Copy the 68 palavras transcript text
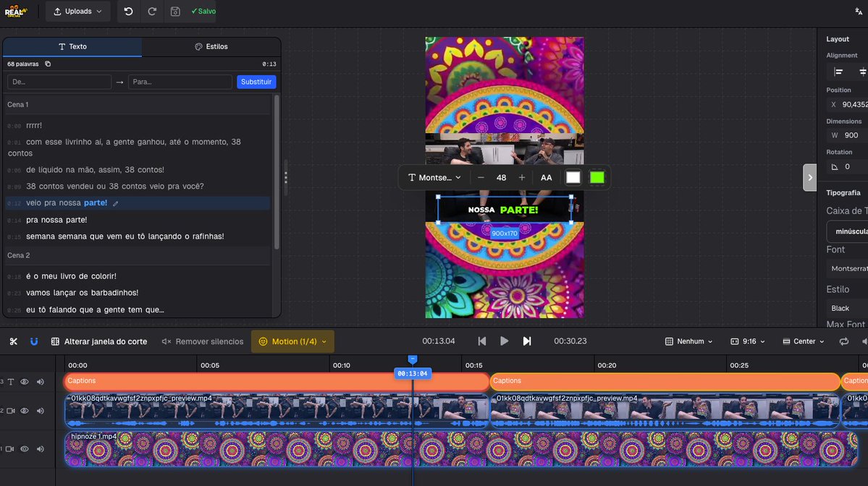This screenshot has width=868, height=486. click(49, 64)
